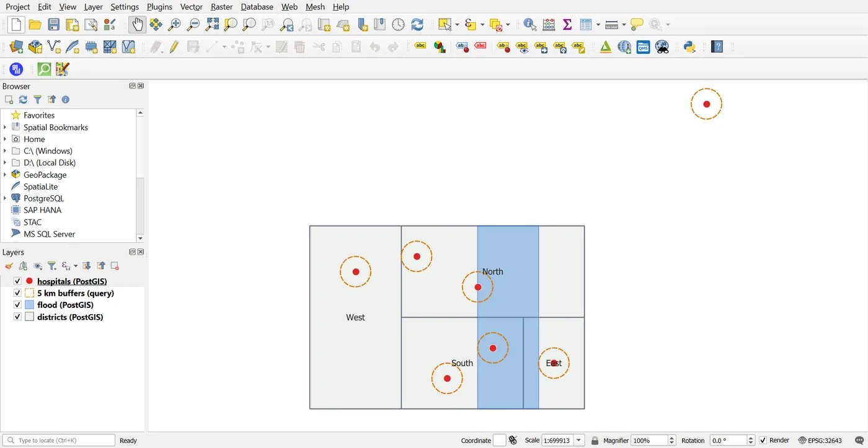Open a project with the folder icon
The width and height of the screenshot is (868, 448).
click(x=35, y=25)
